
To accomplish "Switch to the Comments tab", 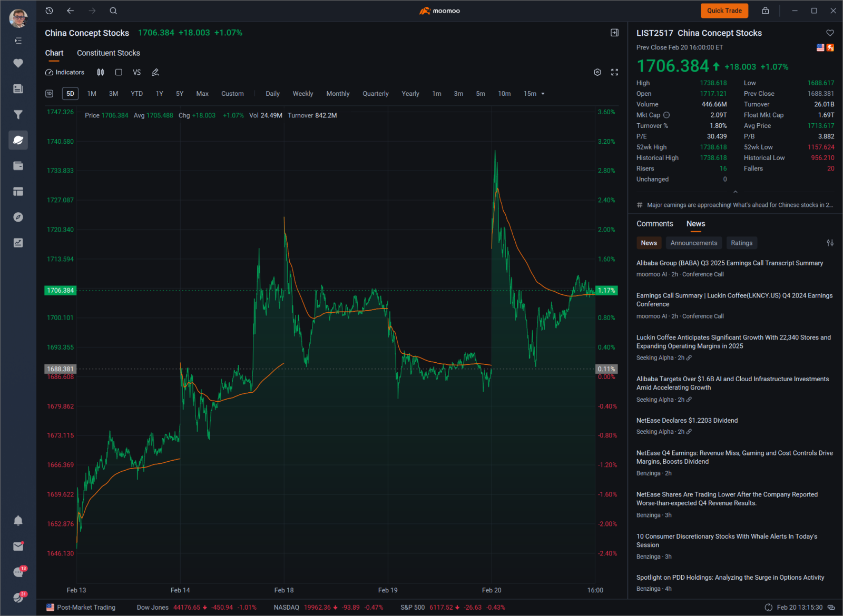I will click(654, 224).
